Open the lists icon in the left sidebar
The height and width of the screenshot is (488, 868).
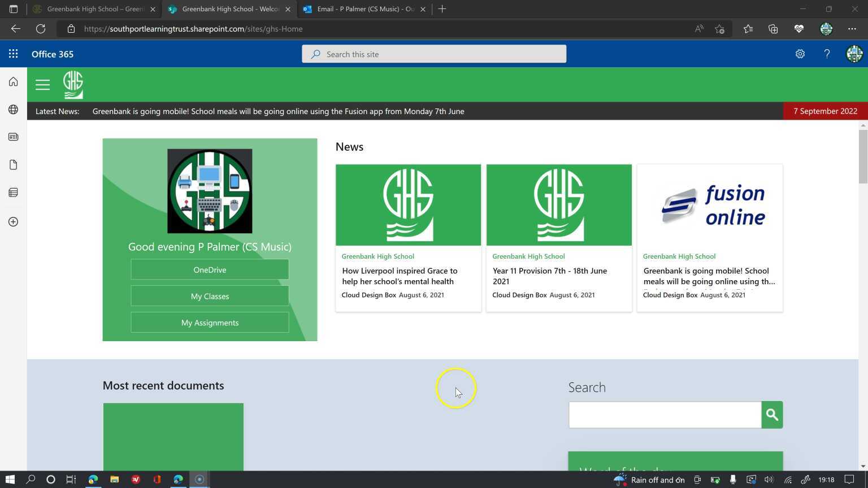pyautogui.click(x=12, y=192)
